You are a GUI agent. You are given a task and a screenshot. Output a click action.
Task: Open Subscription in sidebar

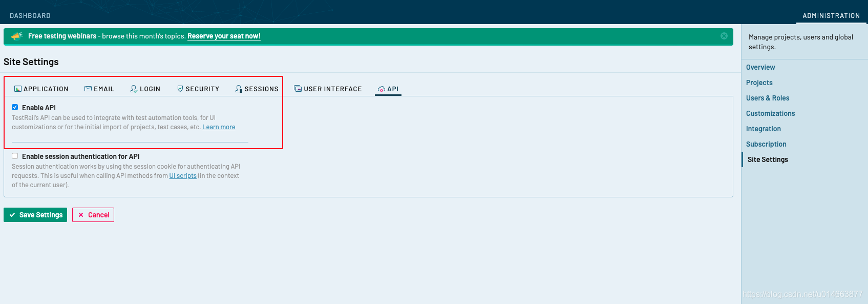(x=766, y=144)
